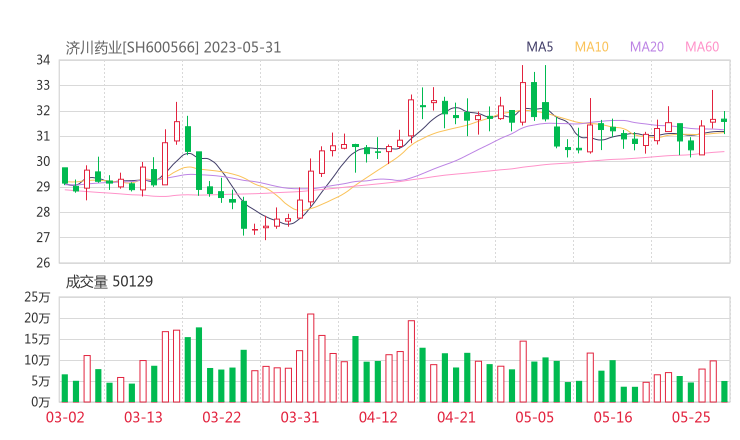Click the price axis value 32
The width and height of the screenshot is (740, 440).
point(43,111)
